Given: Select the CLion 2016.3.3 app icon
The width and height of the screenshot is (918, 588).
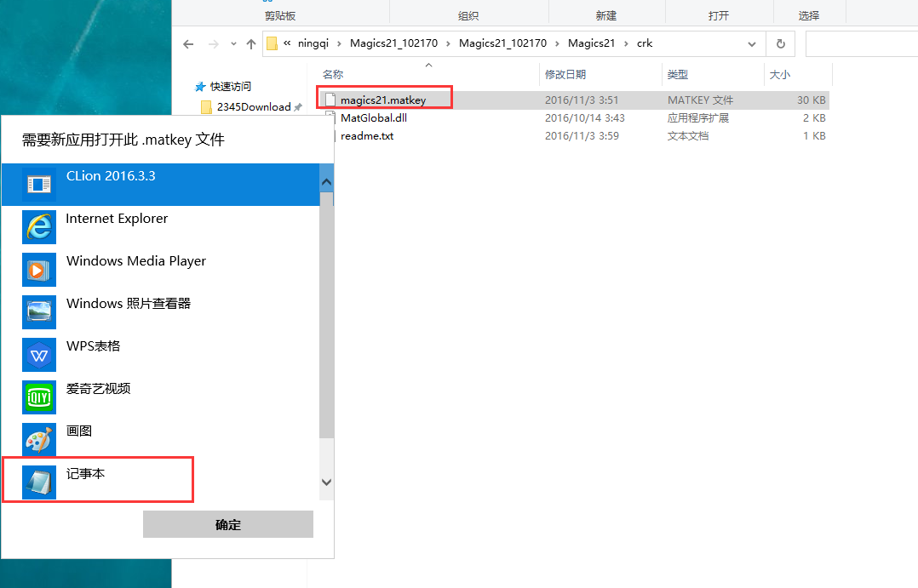Looking at the screenshot, I should point(39,185).
